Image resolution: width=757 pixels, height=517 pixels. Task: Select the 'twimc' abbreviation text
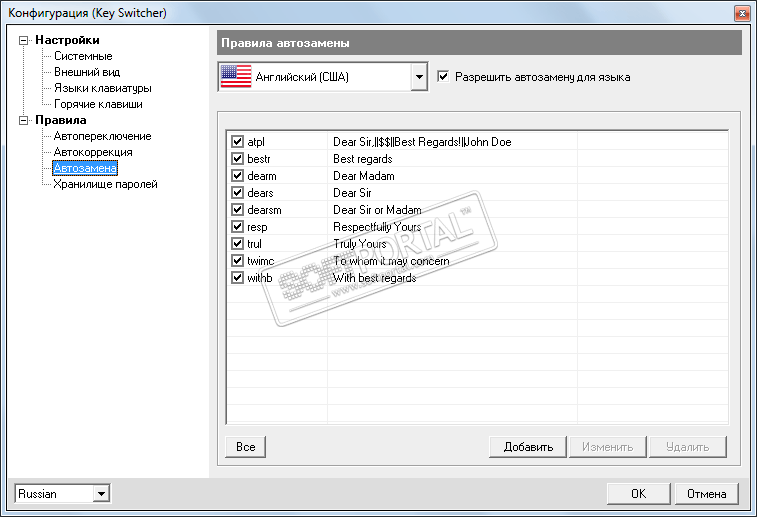pyautogui.click(x=261, y=261)
